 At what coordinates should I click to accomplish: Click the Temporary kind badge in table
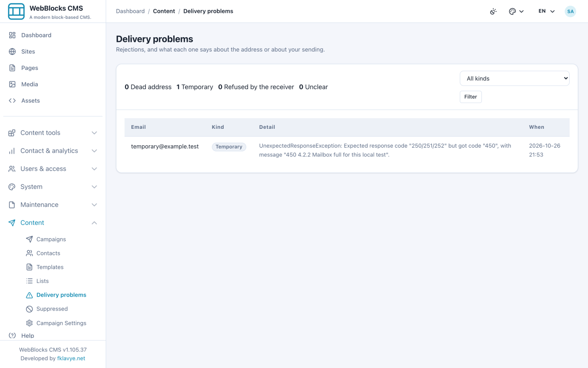[229, 147]
